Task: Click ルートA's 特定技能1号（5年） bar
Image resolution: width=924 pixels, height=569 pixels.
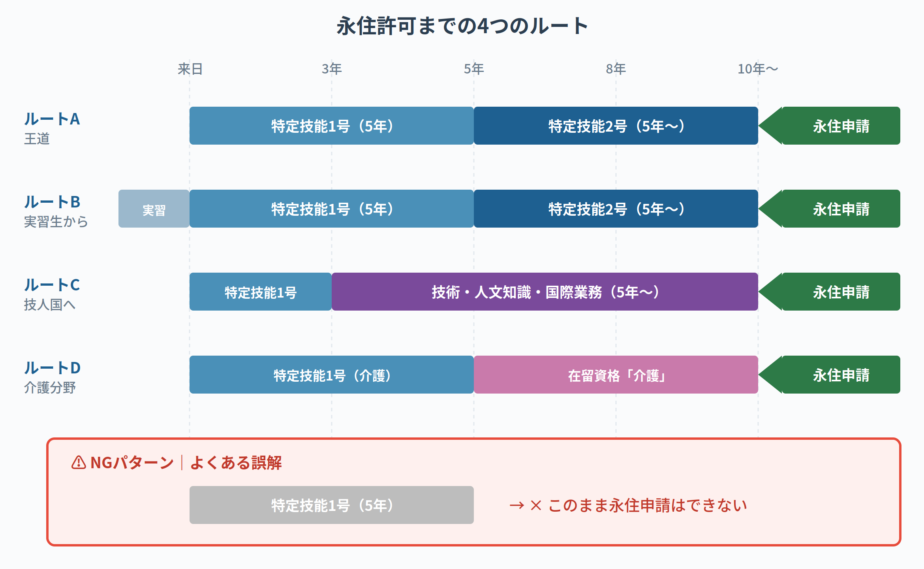Action: click(331, 126)
